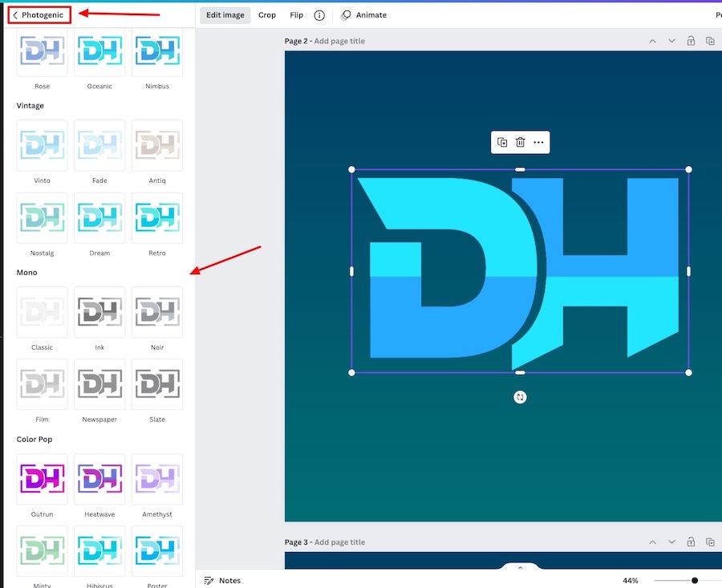
Task: Apply the Outrun color pop filter
Action: [42, 480]
